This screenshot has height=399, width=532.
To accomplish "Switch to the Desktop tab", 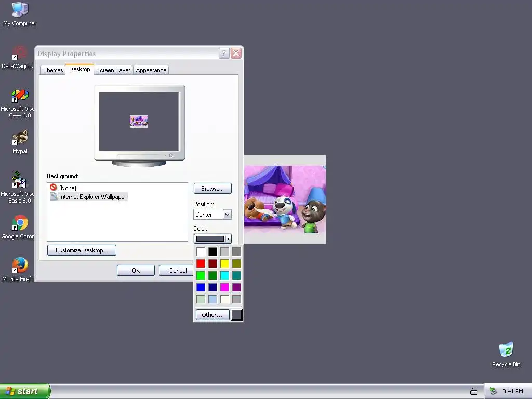I will coord(79,69).
